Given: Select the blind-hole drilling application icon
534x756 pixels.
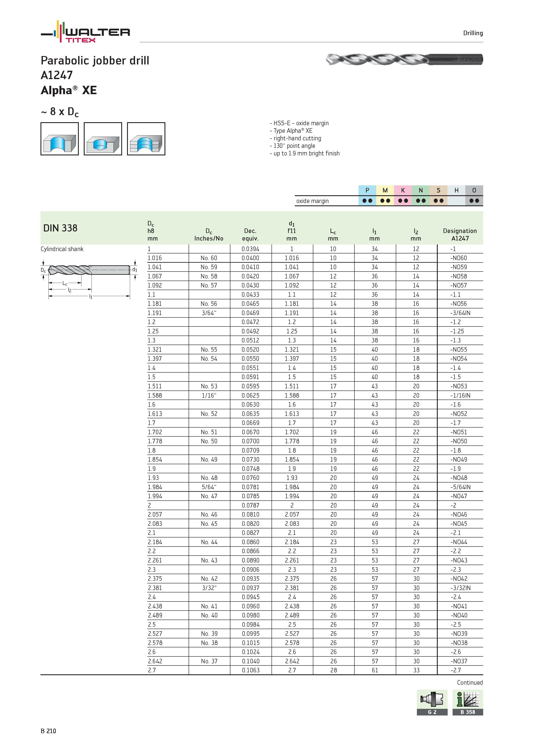Looking at the screenshot, I should [x=103, y=139].
